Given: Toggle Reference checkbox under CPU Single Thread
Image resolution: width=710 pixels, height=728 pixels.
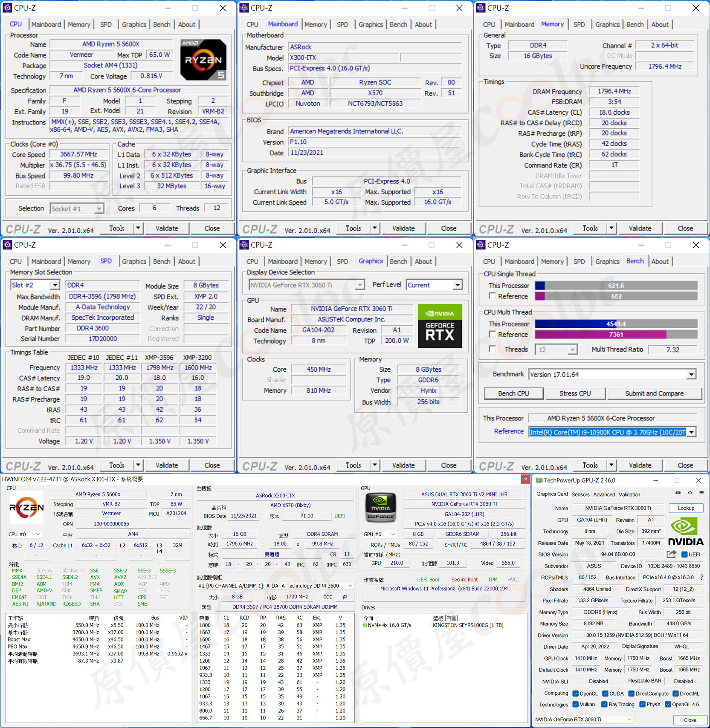Looking at the screenshot, I should pos(492,296).
